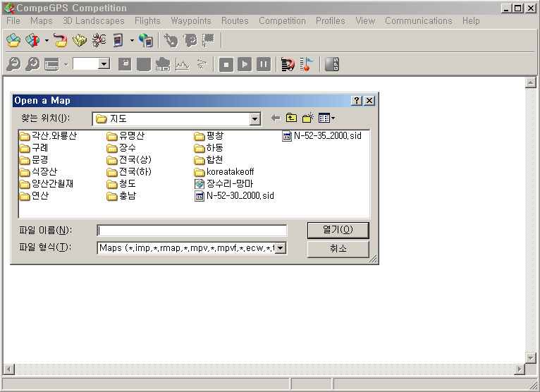Click the open track folder icon
Image resolution: width=540 pixels, height=392 pixels.
click(61, 40)
